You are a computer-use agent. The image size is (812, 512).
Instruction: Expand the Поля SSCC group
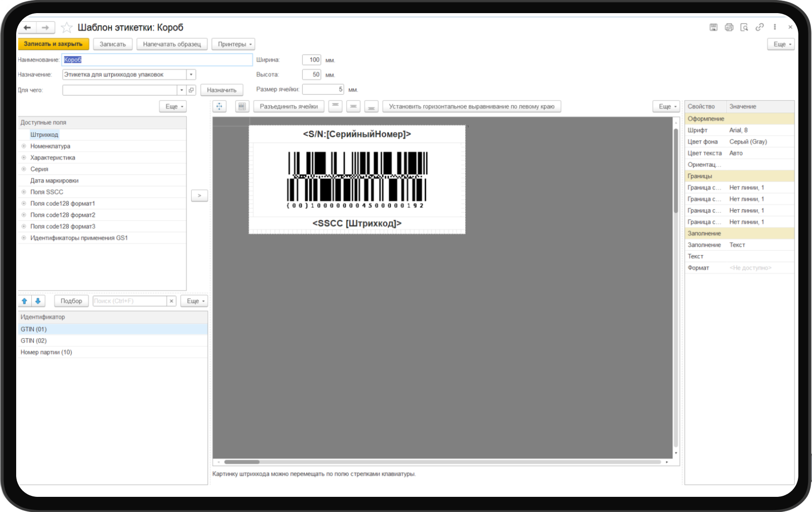[x=24, y=192]
